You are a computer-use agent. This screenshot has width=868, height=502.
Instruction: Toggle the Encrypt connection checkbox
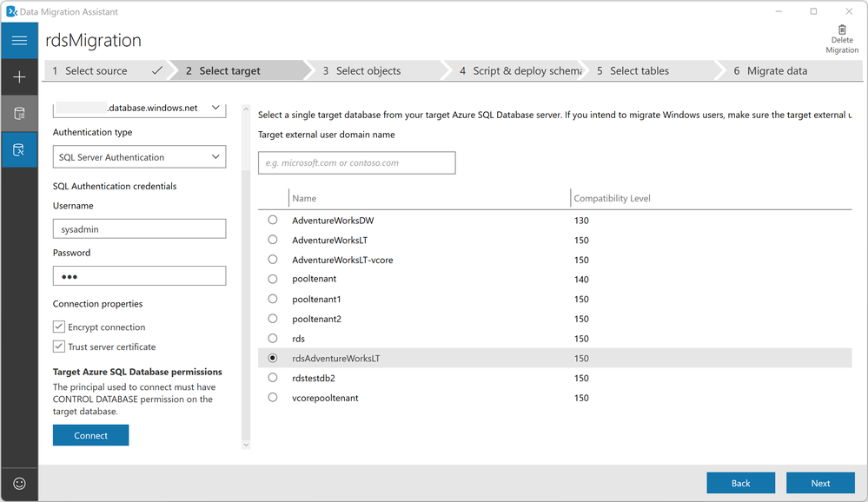[x=59, y=327]
